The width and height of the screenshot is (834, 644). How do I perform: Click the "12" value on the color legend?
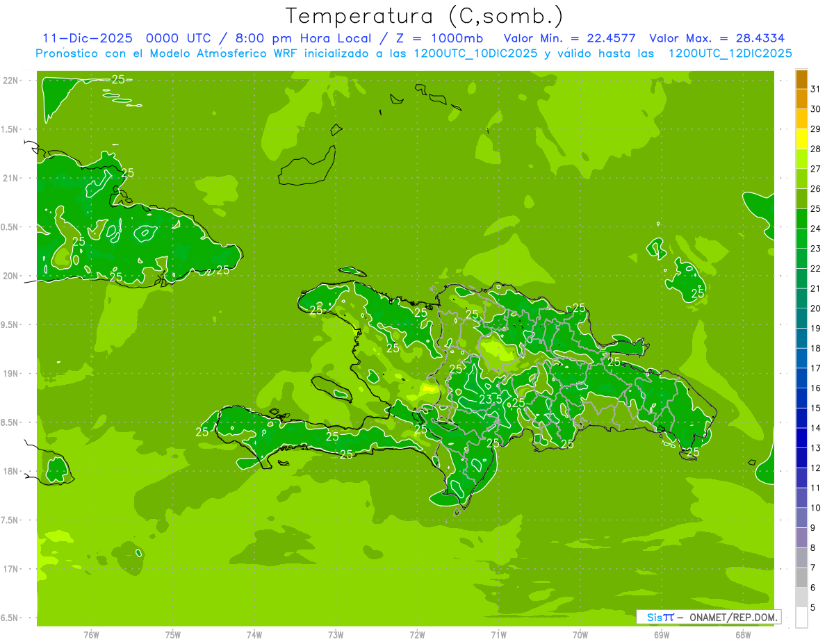pos(816,468)
